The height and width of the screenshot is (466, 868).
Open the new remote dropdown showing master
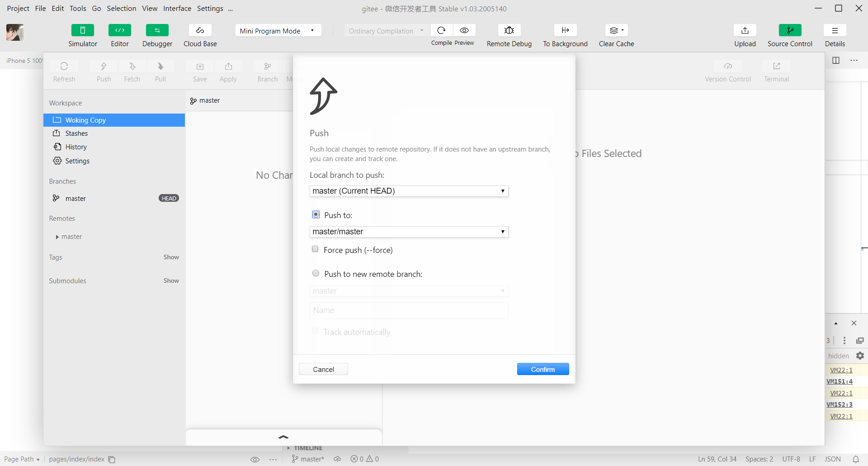409,291
